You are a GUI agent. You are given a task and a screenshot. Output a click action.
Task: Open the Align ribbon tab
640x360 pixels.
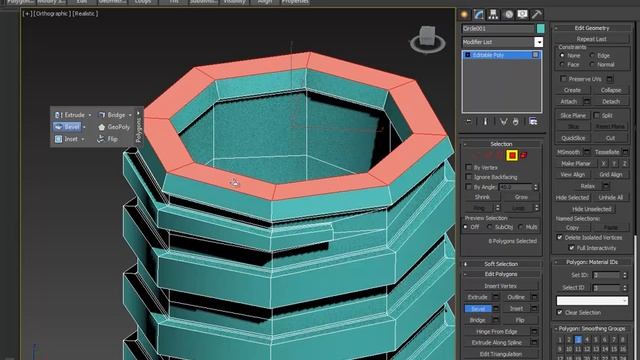click(x=265, y=2)
